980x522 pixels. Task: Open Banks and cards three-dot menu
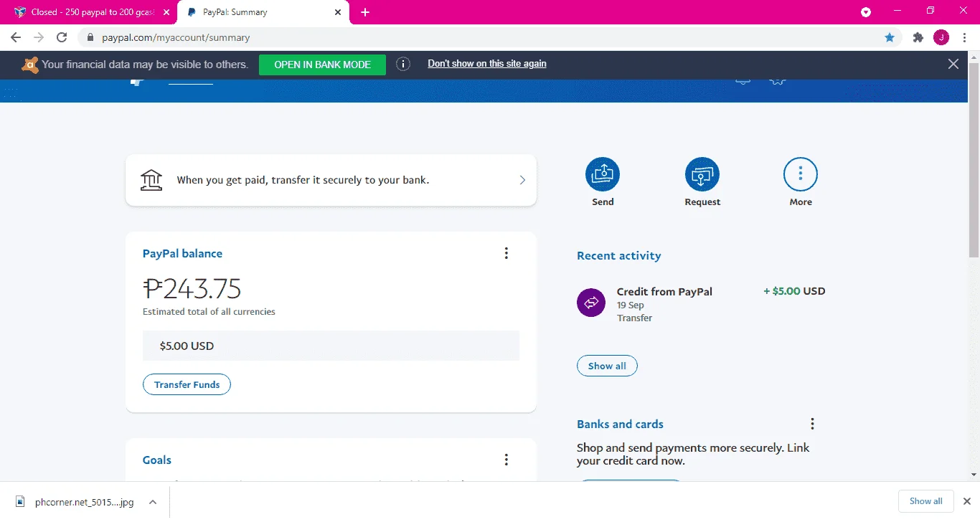tap(812, 424)
